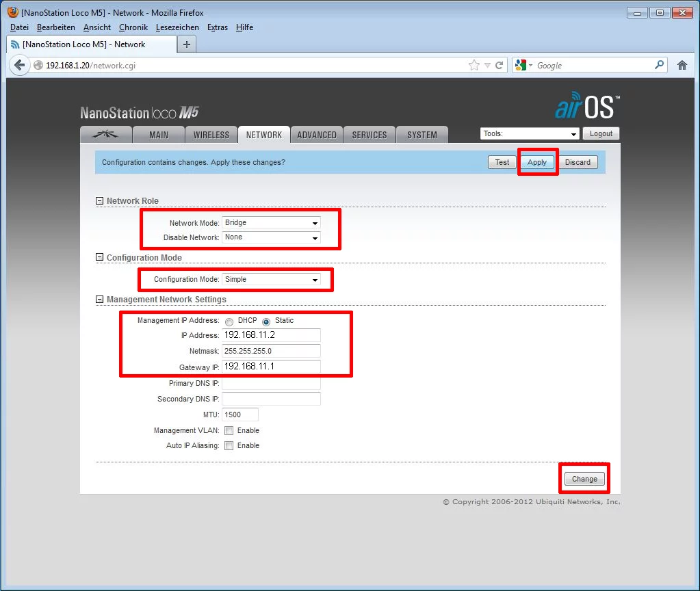Open the Bearbeiten menu

point(56,27)
